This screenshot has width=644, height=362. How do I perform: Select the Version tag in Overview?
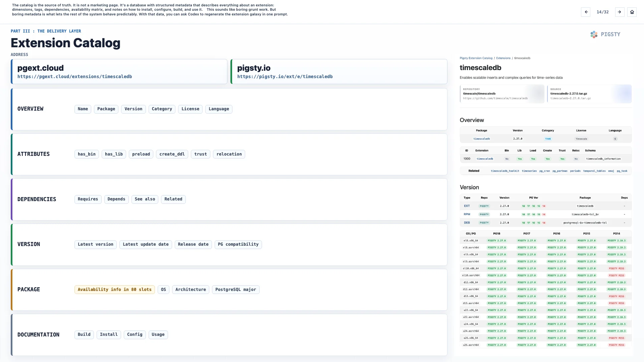(133, 109)
